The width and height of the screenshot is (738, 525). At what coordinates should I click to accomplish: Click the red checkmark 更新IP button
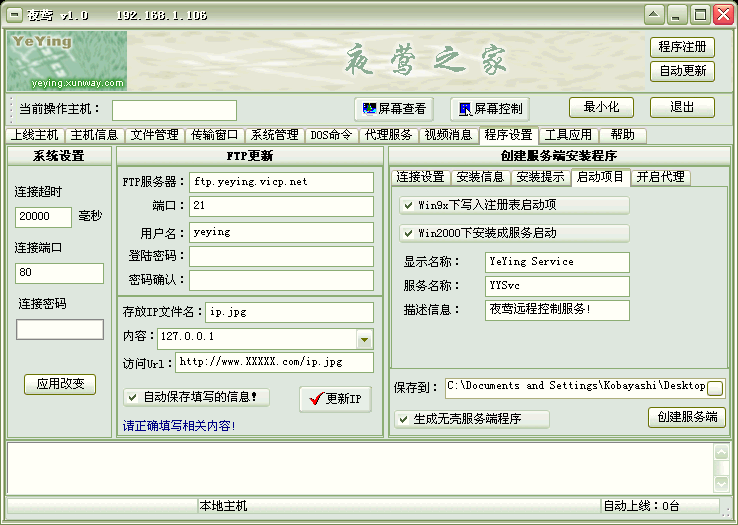pos(335,398)
